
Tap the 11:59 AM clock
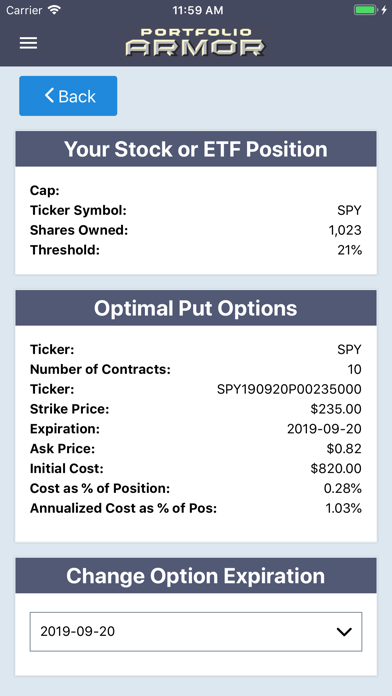pyautogui.click(x=198, y=10)
